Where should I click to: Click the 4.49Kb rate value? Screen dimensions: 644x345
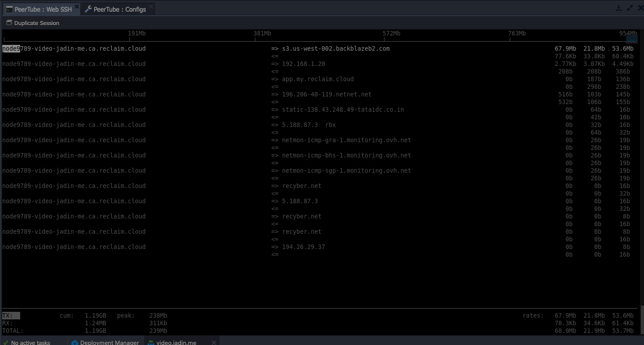pos(623,64)
